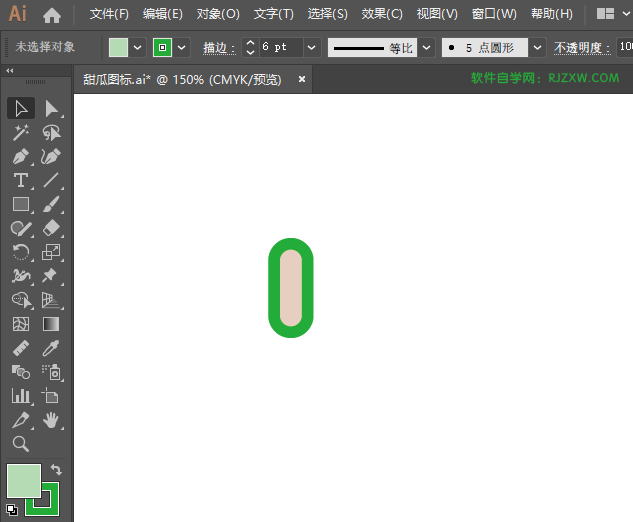Select the Selection tool (black arrow)
The width and height of the screenshot is (633, 522).
(x=21, y=108)
